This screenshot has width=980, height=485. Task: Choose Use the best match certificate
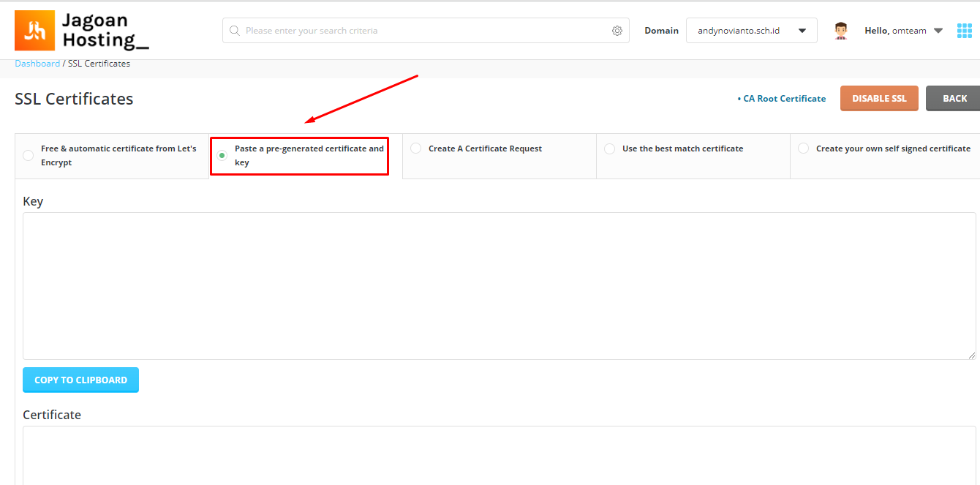[x=609, y=148]
